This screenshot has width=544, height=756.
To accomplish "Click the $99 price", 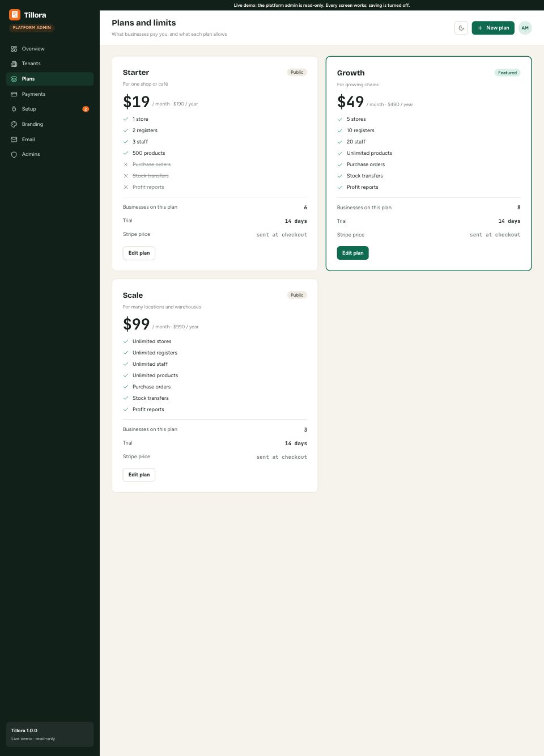I will click(137, 324).
